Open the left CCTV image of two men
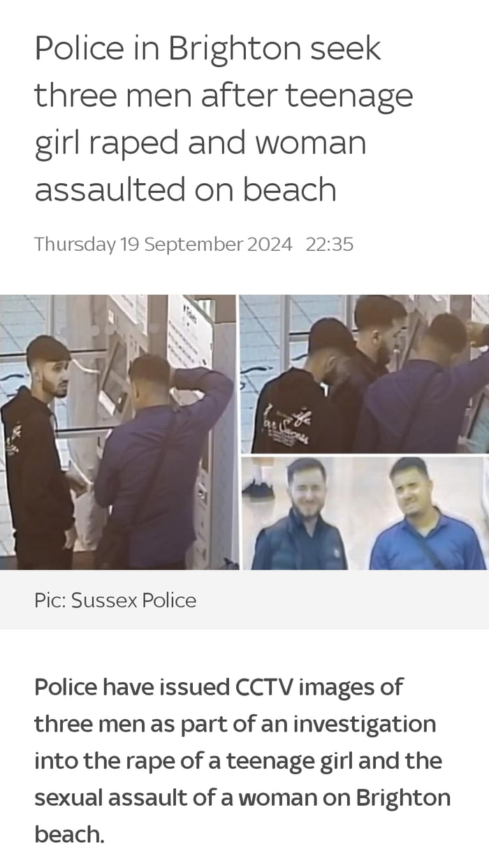The height and width of the screenshot is (868, 489). point(119,432)
